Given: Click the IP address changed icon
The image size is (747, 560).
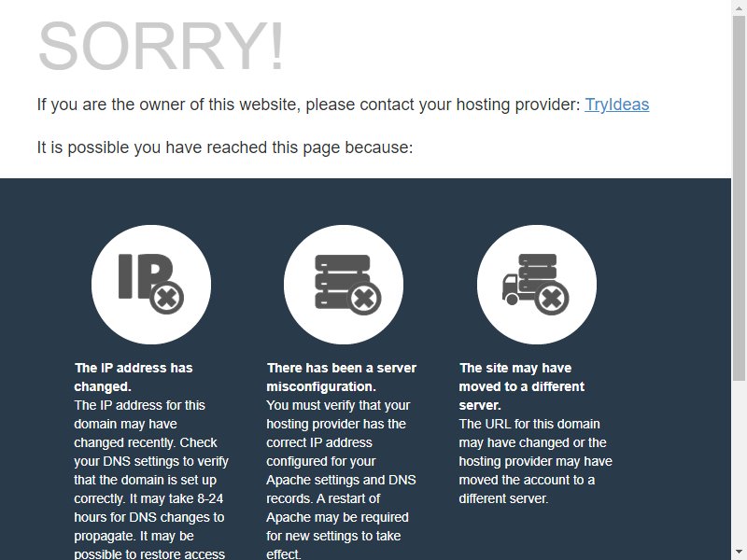Looking at the screenshot, I should [151, 285].
